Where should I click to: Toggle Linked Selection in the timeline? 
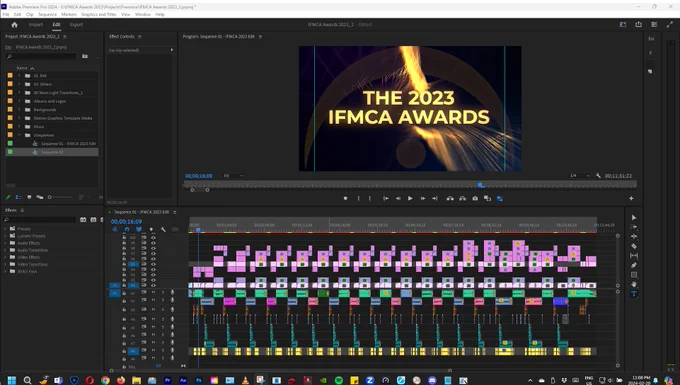click(139, 229)
